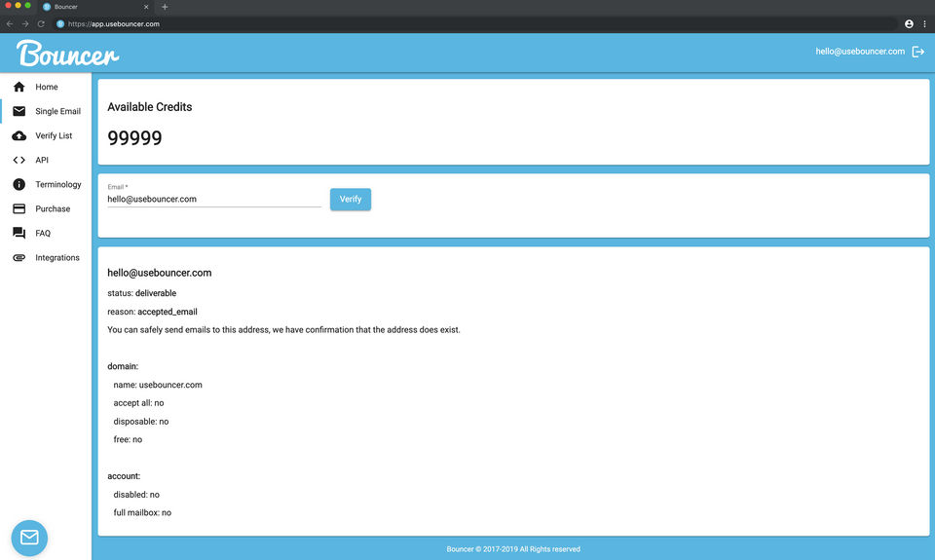Screen dimensions: 935x560
Task: Click the 'account:' section label
Action: [x=124, y=476]
